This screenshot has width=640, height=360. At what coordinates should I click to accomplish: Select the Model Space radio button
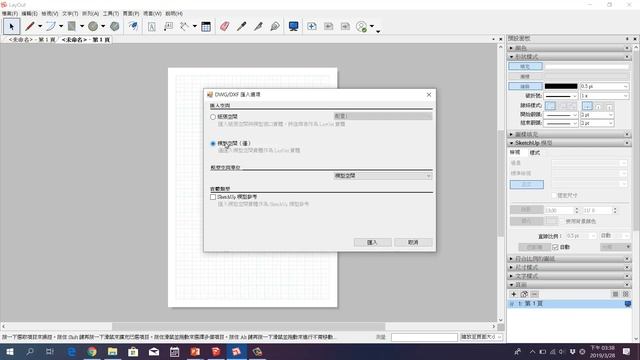coord(213,143)
